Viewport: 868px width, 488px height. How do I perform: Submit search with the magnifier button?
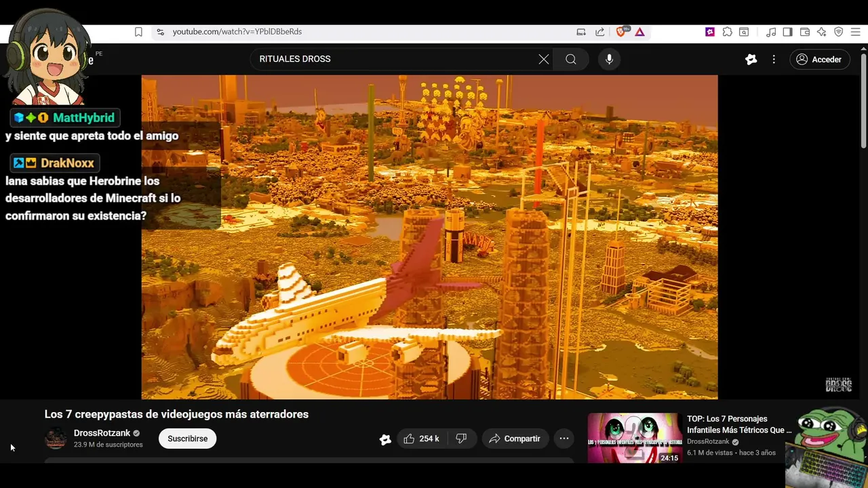(571, 59)
